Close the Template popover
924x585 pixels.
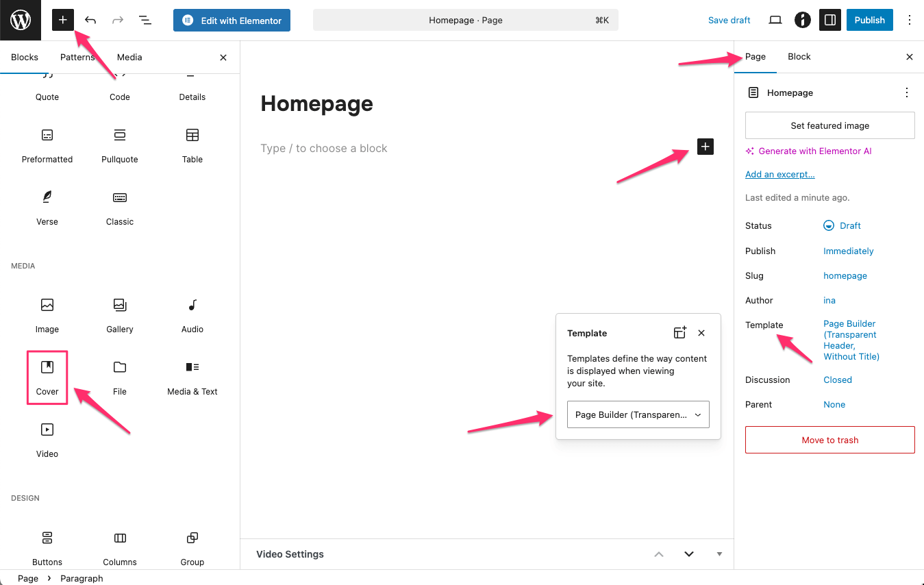701,333
